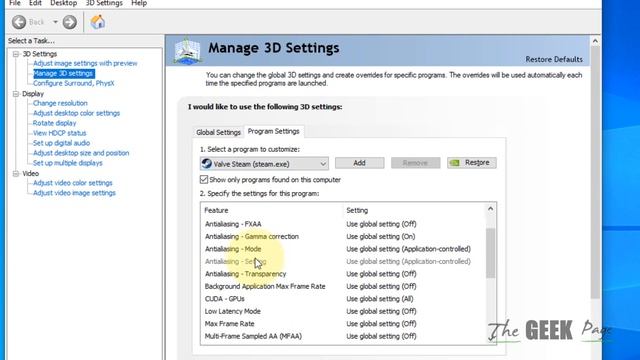Open Change resolution task
This screenshot has width=640, height=360.
[x=60, y=103]
